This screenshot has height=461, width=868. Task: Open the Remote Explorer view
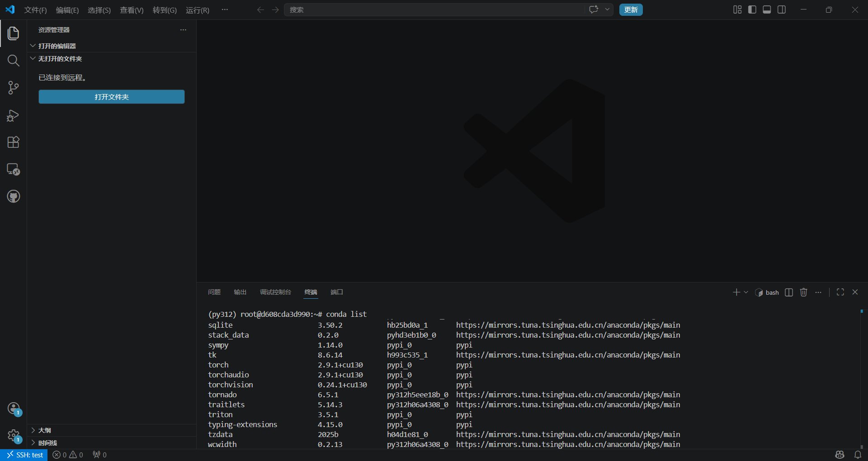(14, 169)
